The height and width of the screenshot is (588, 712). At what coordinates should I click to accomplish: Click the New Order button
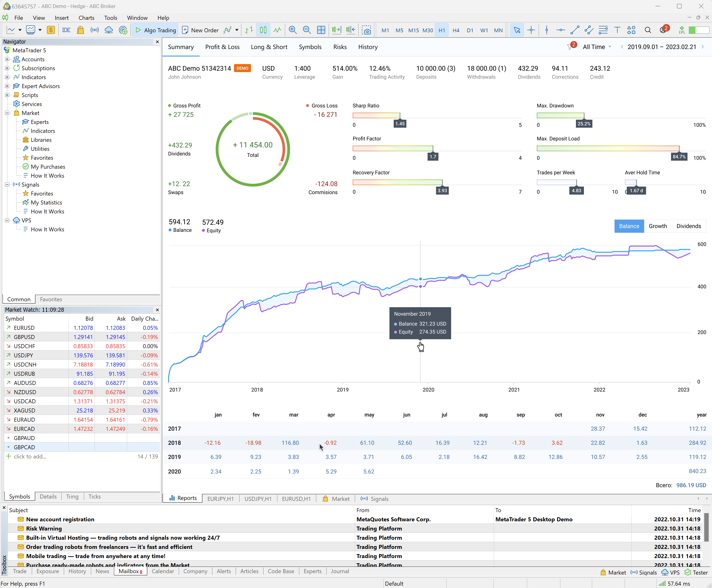200,30
